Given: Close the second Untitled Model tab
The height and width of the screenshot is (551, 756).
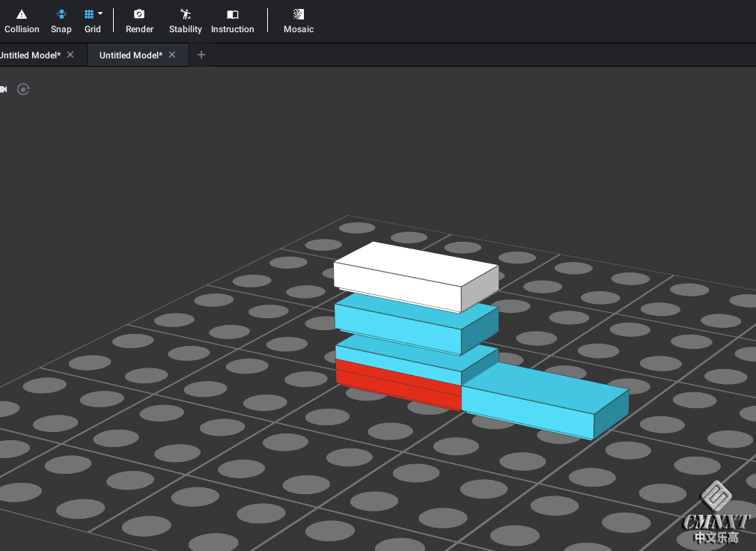Looking at the screenshot, I should (172, 55).
